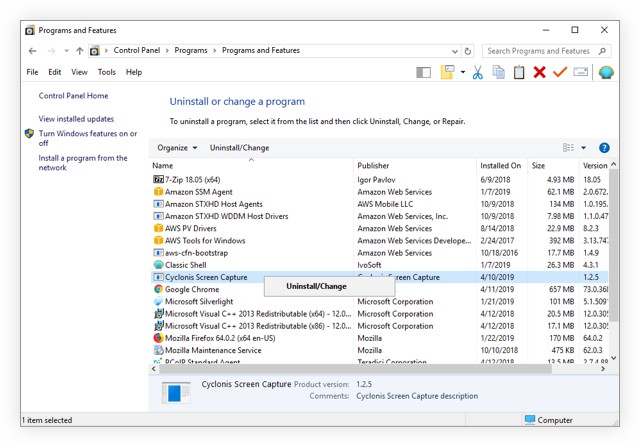Select Uninstall/Change from context menu
Viewport: 640px width, 446px height.
click(316, 286)
